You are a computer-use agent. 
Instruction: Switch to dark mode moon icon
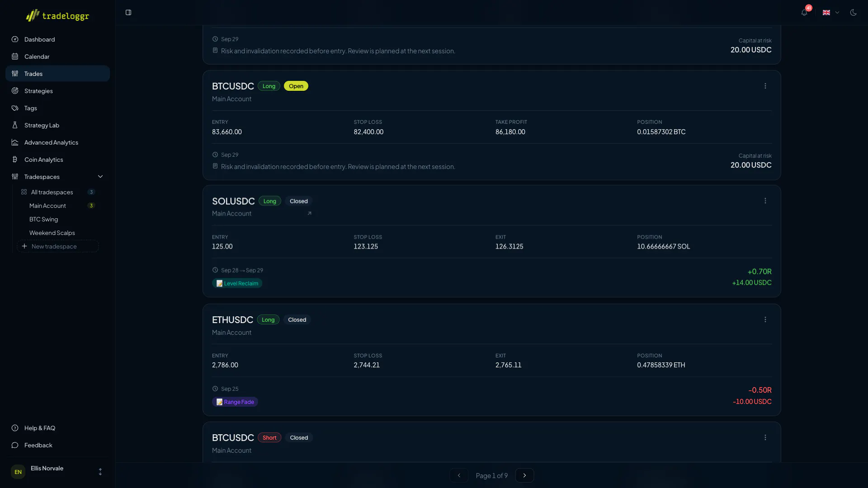click(x=853, y=13)
